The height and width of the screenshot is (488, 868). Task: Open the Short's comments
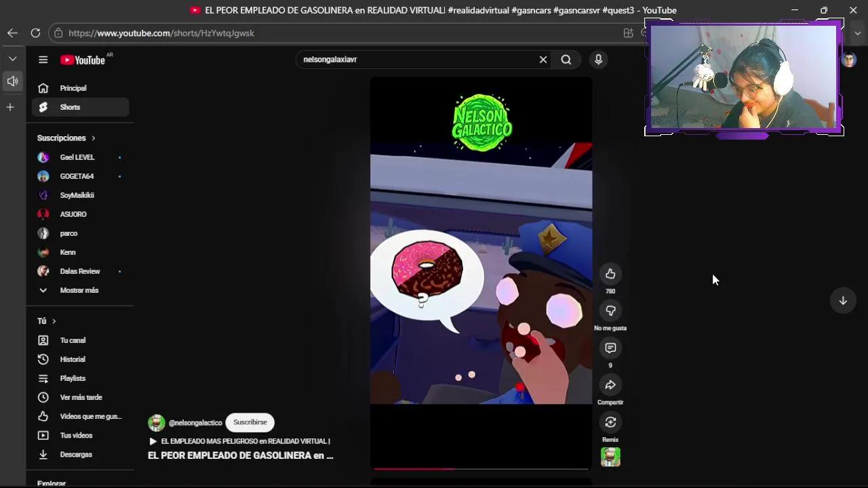click(610, 348)
